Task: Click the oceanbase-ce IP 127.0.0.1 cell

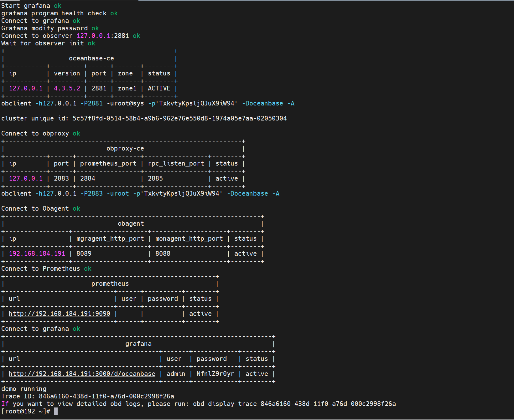Action: click(26, 88)
